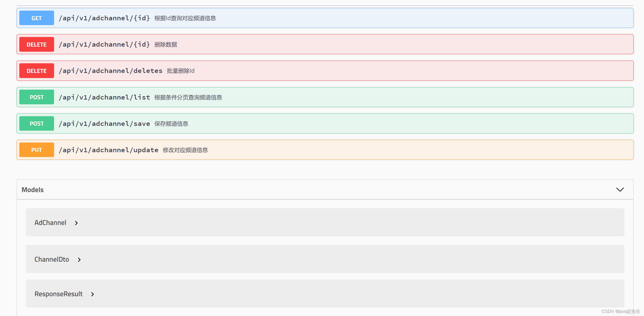The height and width of the screenshot is (316, 644).
Task: Select the ResponseResult model entry
Action: click(58, 294)
